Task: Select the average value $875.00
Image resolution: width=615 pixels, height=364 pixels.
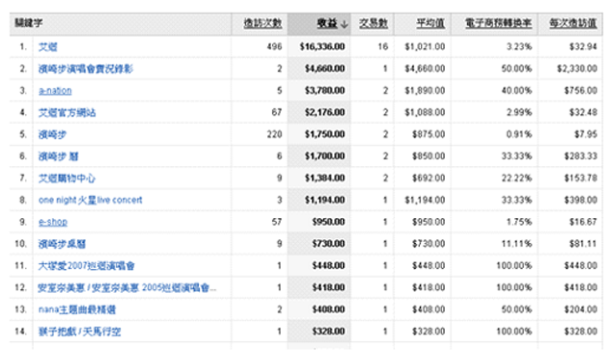Action: pyautogui.click(x=429, y=134)
